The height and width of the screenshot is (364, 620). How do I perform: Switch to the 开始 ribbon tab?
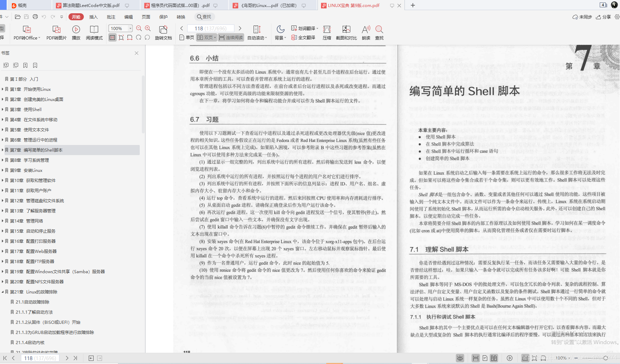(76, 17)
